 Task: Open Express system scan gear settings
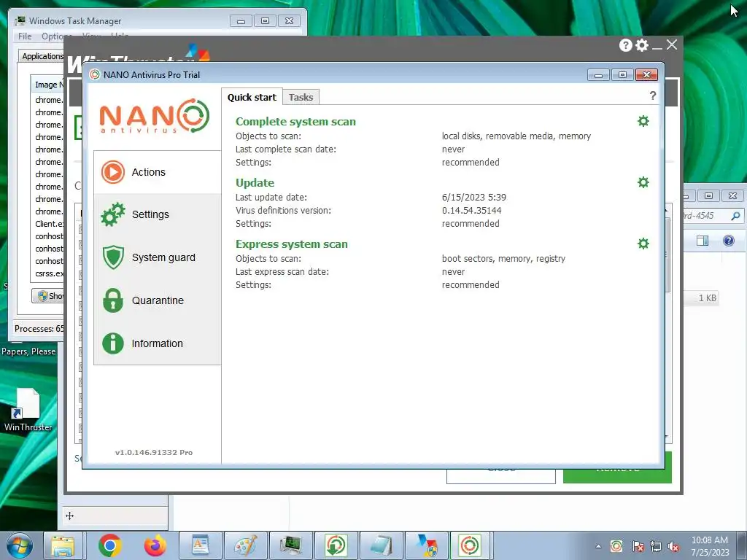(x=643, y=244)
